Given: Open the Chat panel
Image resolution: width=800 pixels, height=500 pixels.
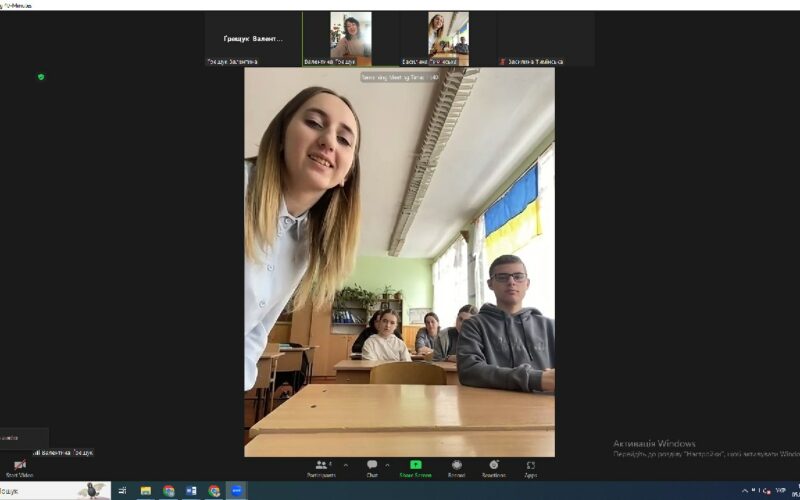Looking at the screenshot, I should (x=372, y=466).
